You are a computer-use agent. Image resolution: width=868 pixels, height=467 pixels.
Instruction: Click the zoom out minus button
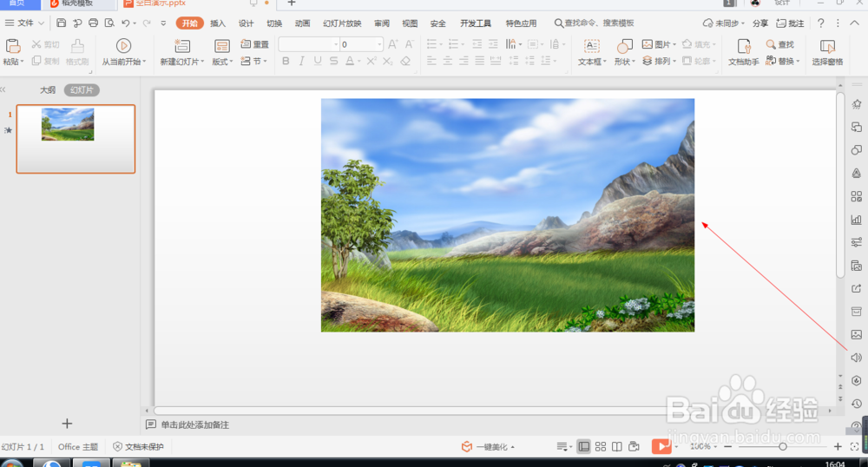(x=728, y=446)
